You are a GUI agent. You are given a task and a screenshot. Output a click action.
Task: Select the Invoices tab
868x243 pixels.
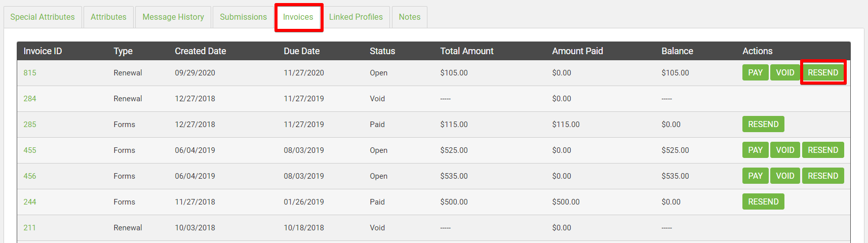[298, 17]
